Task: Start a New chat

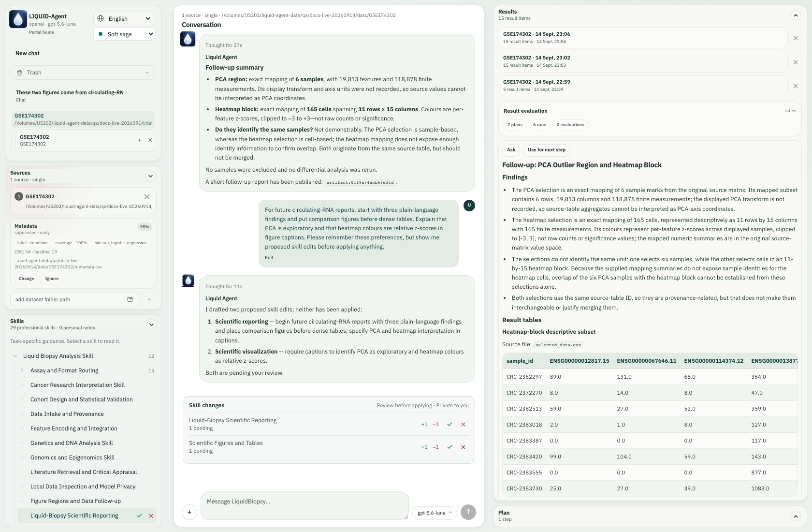Action: [28, 53]
